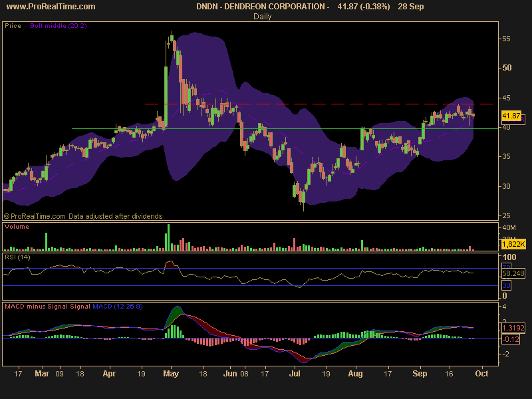This screenshot has width=532, height=399.
Task: Click the Apr label on the time axis
Action: point(109,374)
